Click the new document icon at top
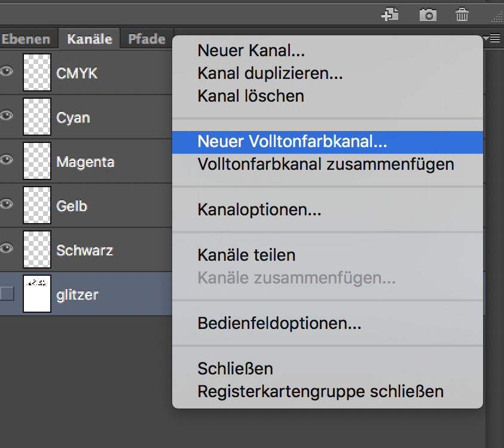The height and width of the screenshot is (448, 504). pos(390,14)
